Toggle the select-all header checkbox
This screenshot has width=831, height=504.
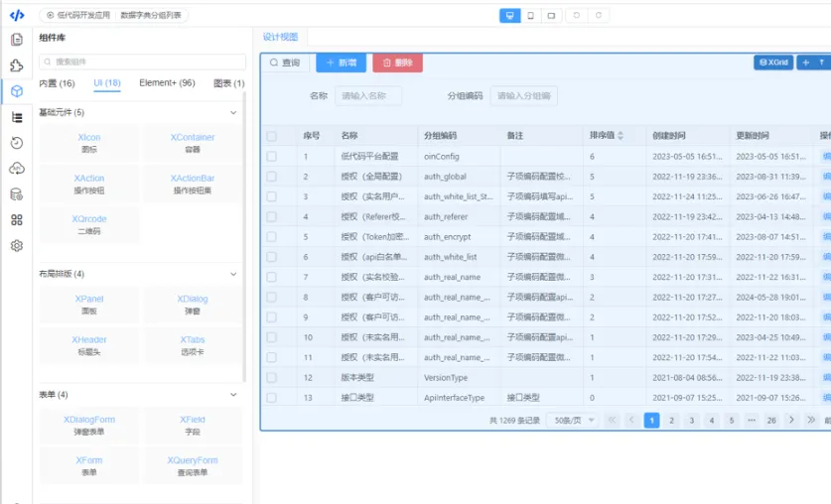point(271,136)
